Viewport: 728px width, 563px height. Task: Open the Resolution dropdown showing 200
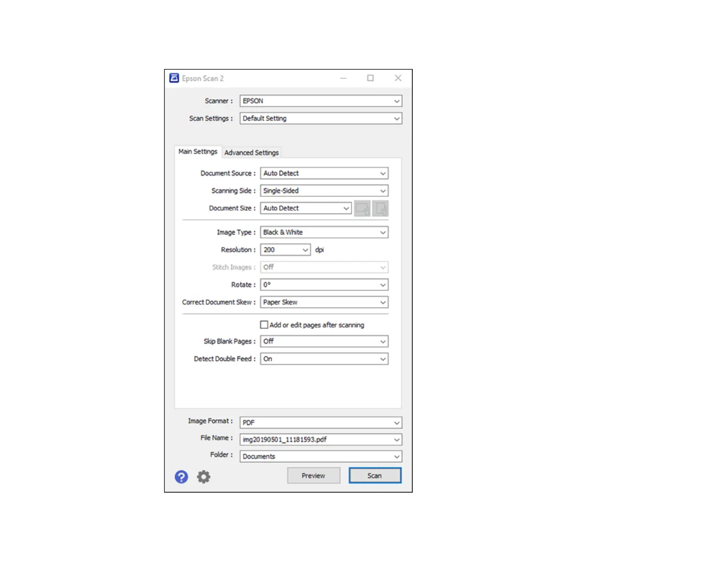(285, 250)
